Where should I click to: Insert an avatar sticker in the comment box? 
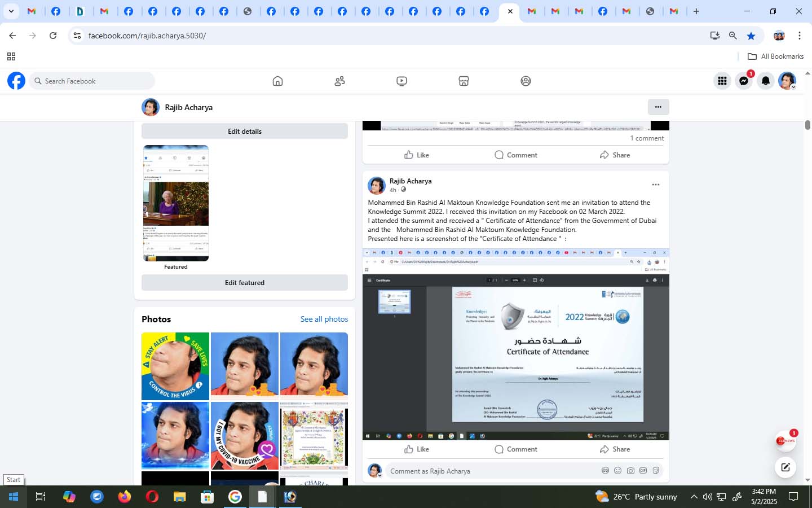[605, 471]
